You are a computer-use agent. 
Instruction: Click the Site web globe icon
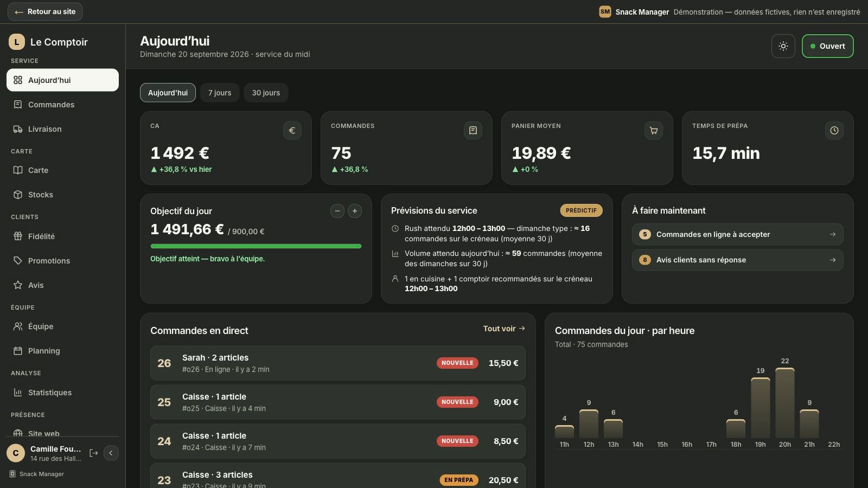[18, 433]
